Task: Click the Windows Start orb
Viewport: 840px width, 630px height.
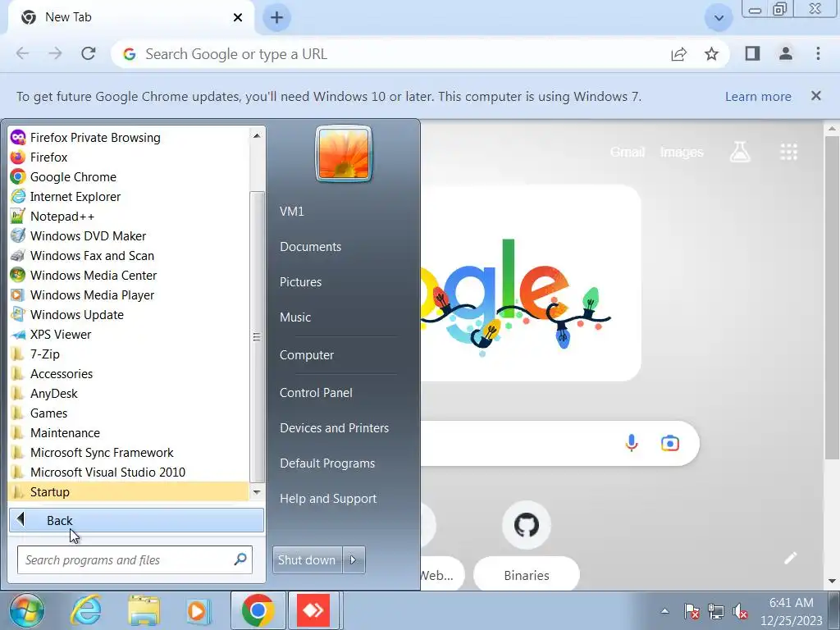Action: 27,610
